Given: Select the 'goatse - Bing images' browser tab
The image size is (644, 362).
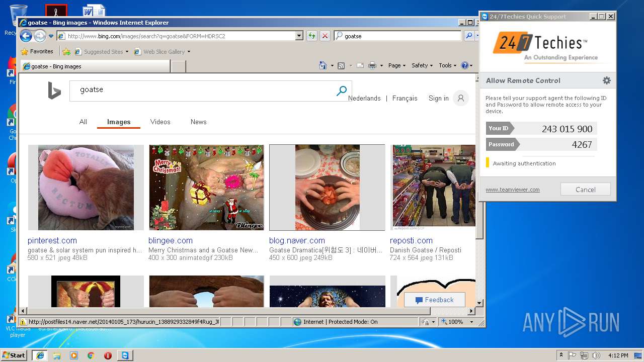Looking at the screenshot, I should pyautogui.click(x=95, y=66).
